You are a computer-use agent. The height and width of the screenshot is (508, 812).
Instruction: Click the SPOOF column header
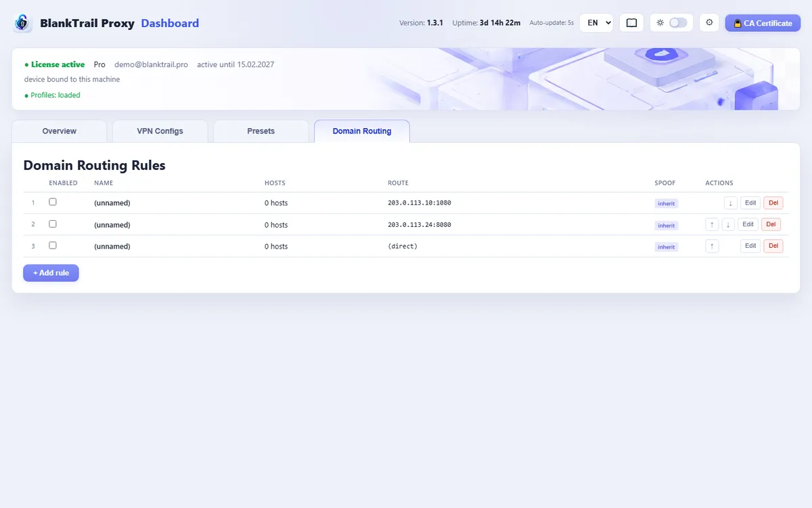(x=665, y=183)
